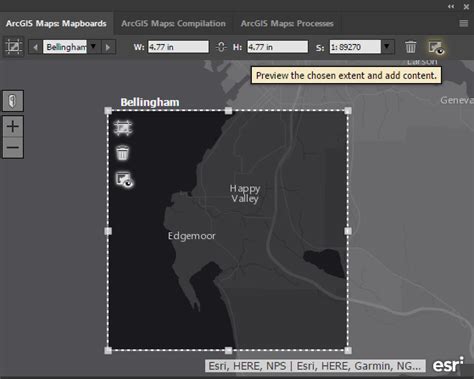Open the panel flyout menu
Image resolution: width=474 pixels, height=379 pixels.
coord(464,23)
